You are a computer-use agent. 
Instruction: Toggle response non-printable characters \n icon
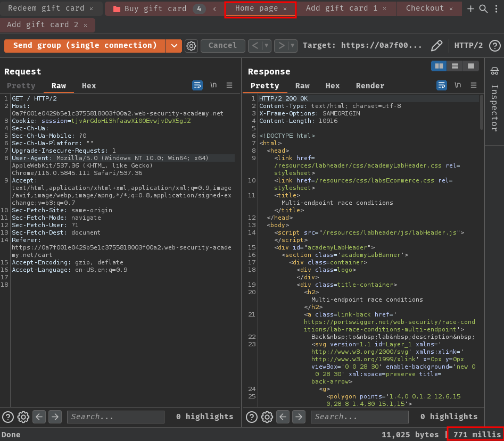[x=458, y=85]
